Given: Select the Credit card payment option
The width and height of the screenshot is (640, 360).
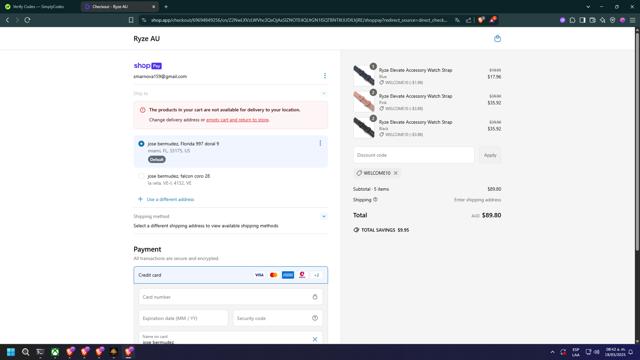Looking at the screenshot, I should coord(231,275).
